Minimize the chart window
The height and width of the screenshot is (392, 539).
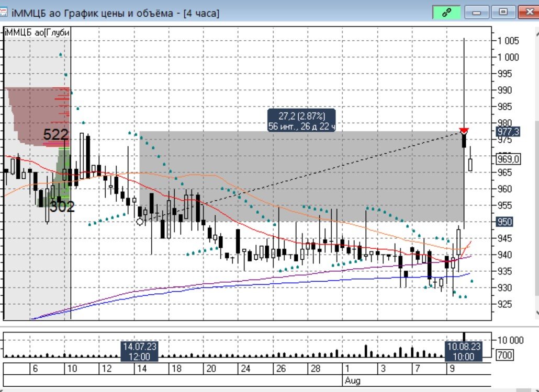click(476, 13)
